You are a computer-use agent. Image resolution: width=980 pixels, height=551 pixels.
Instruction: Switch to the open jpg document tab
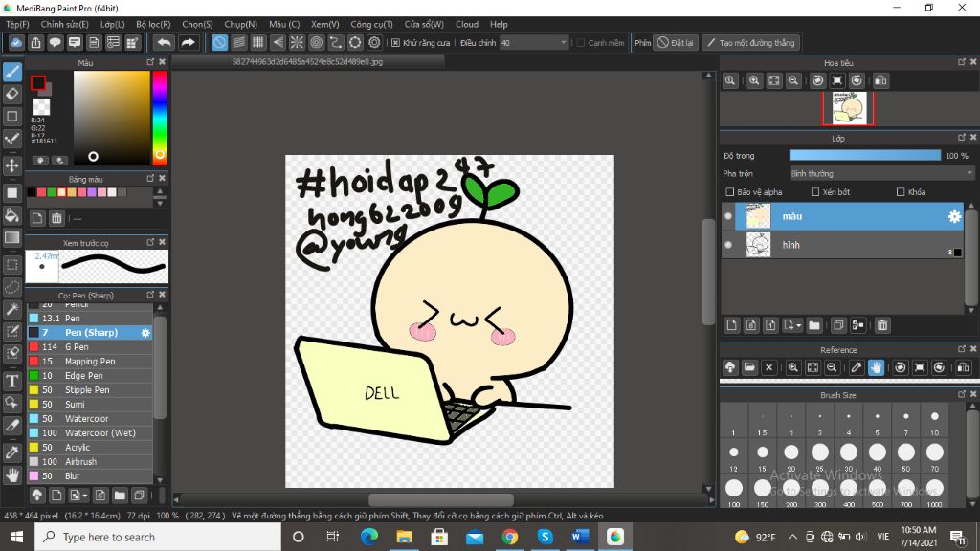pyautogui.click(x=307, y=62)
